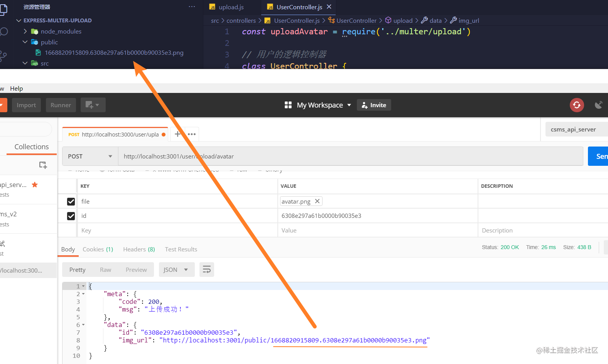The height and width of the screenshot is (364, 608).
Task: Toggle the wrap lines icon in response
Action: click(x=207, y=270)
